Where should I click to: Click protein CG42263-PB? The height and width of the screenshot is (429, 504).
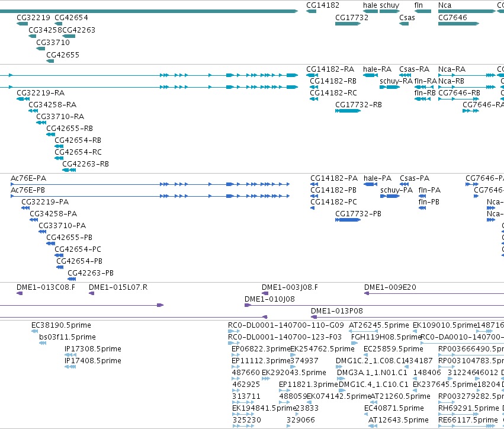pyautogui.click(x=91, y=273)
